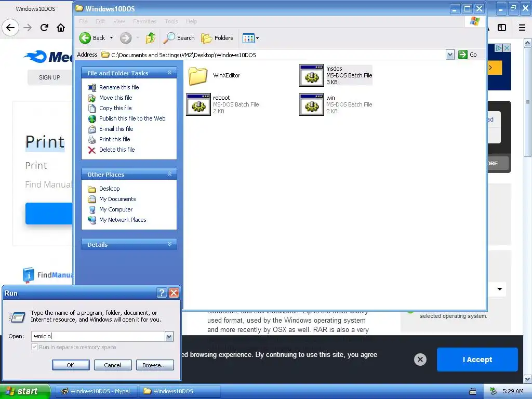Toggle Run in separate memory space checkbox
The image size is (532, 399).
[34, 347]
